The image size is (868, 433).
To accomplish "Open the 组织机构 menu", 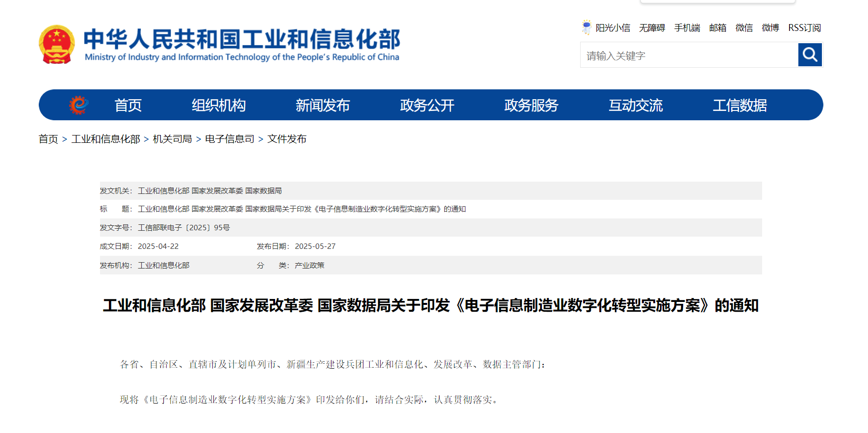I will [219, 105].
